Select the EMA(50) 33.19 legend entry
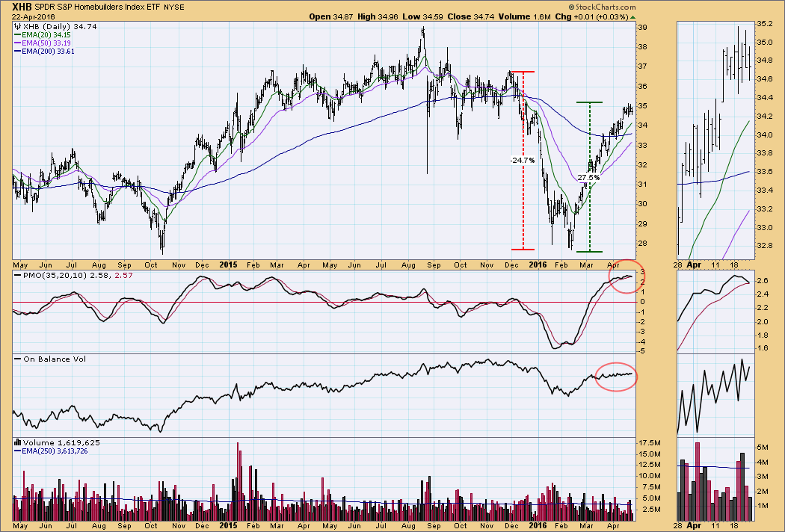The width and height of the screenshot is (785, 532). [x=46, y=43]
